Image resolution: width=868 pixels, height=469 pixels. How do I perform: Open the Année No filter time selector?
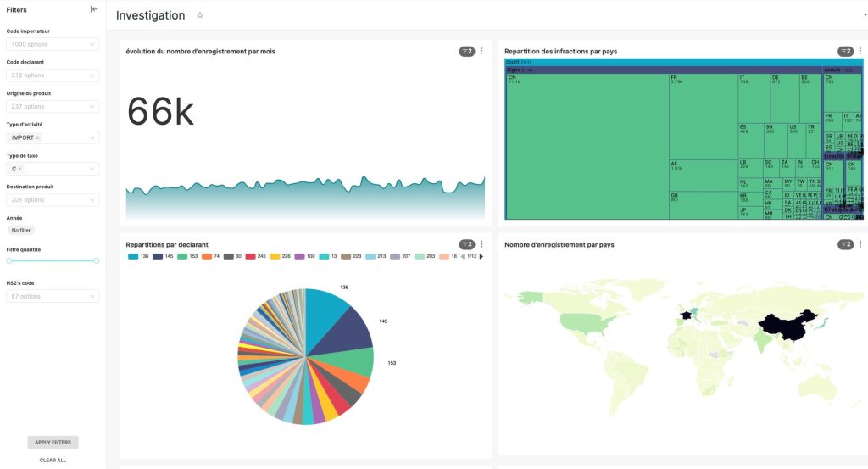tap(21, 231)
